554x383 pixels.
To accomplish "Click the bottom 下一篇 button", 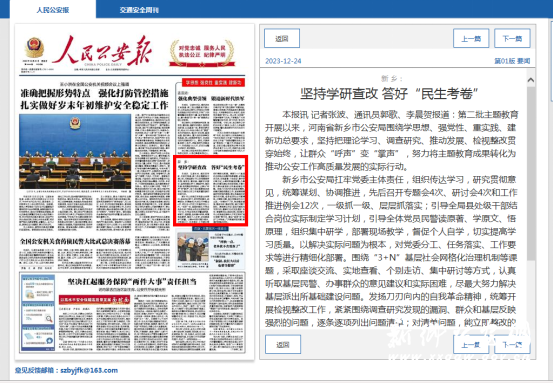I will point(512,344).
